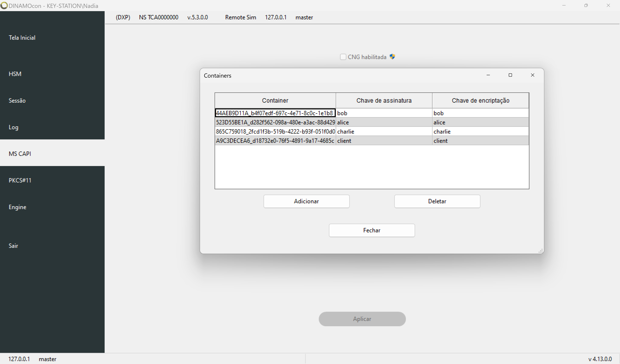This screenshot has width=620, height=364.
Task: Click the UAC shield icon beside CNG habilitada
Action: 392,57
